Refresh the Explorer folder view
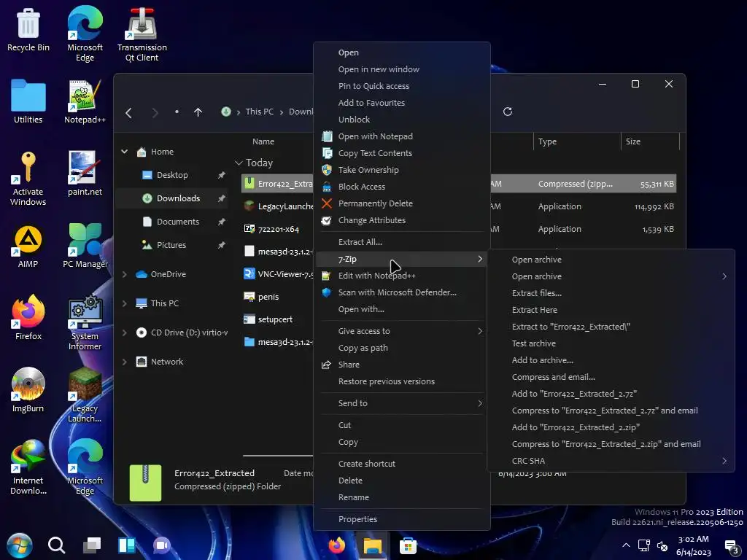 click(508, 112)
